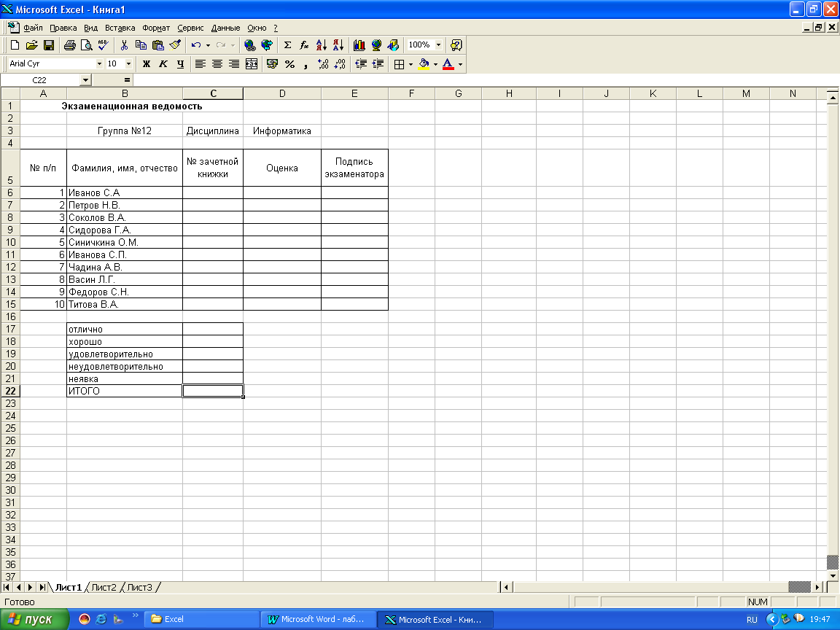Toggle italic formatting (К button)
Viewport: 840px width, 630px height.
pyautogui.click(x=163, y=64)
